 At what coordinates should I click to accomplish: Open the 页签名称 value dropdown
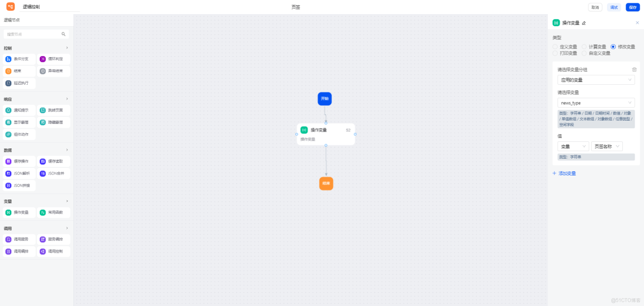tap(606, 146)
